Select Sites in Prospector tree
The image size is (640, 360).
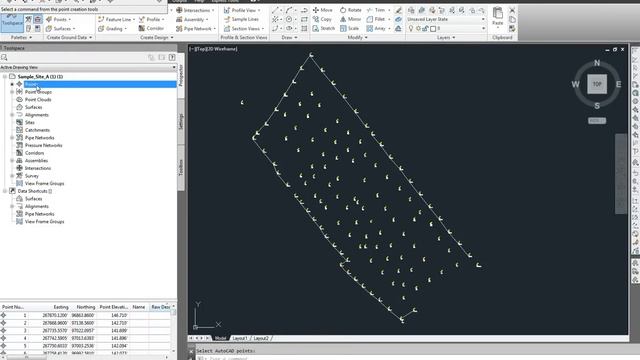30,122
